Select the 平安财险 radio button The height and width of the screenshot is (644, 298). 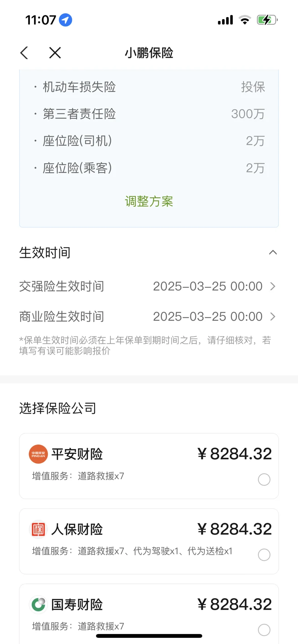pos(264,479)
